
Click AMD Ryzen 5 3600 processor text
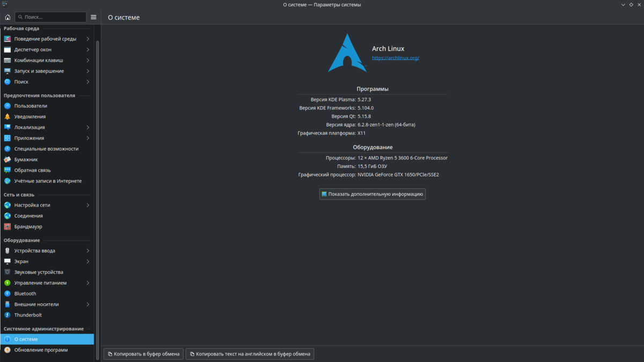(402, 158)
